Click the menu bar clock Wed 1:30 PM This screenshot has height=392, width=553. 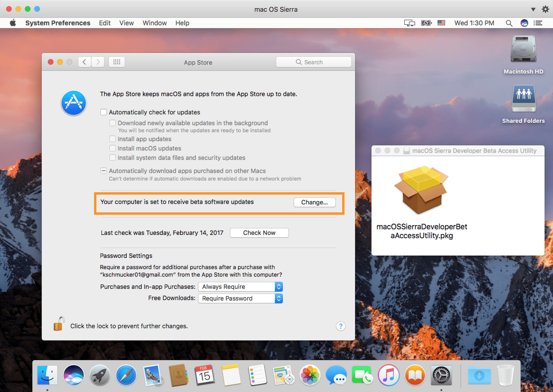tap(474, 23)
